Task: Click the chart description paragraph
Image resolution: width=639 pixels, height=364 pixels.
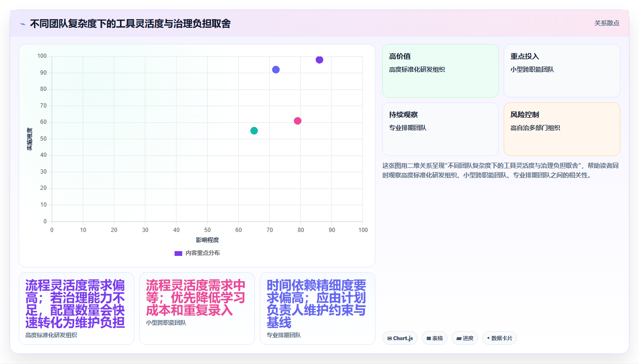Action: click(501, 170)
